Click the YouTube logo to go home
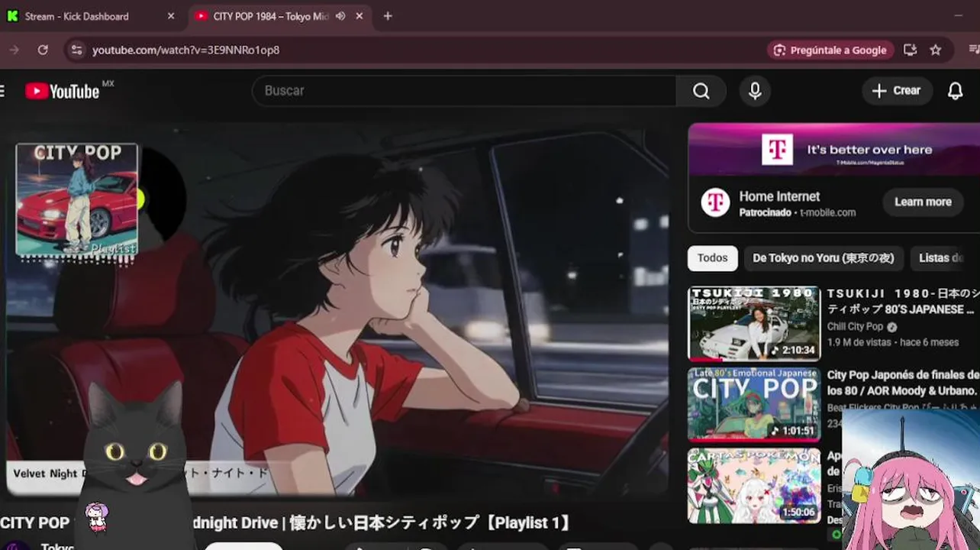The height and width of the screenshot is (550, 980). 63,92
